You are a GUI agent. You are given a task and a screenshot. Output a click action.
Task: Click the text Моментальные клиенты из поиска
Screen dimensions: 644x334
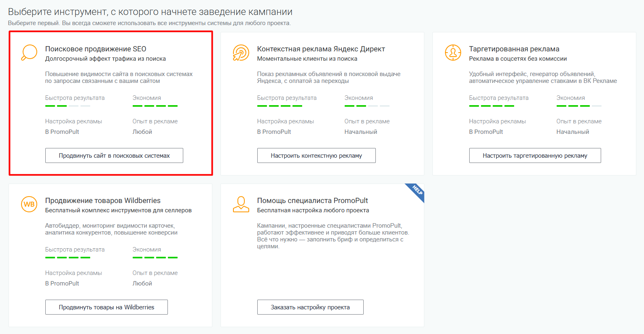307,59
